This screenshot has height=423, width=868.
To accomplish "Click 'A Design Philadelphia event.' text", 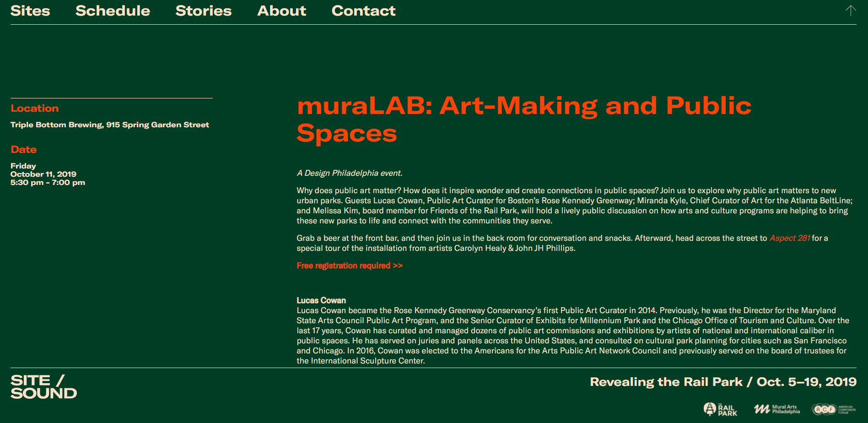I will [350, 173].
